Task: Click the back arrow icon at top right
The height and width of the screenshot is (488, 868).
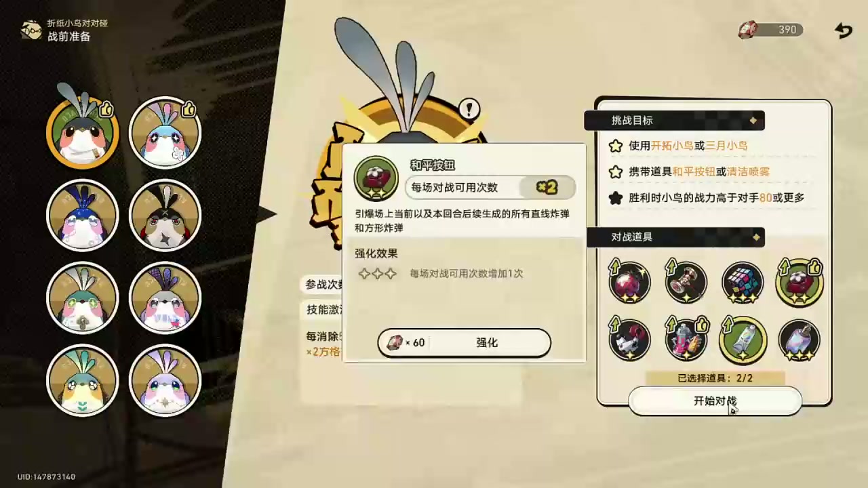Action: (x=843, y=30)
